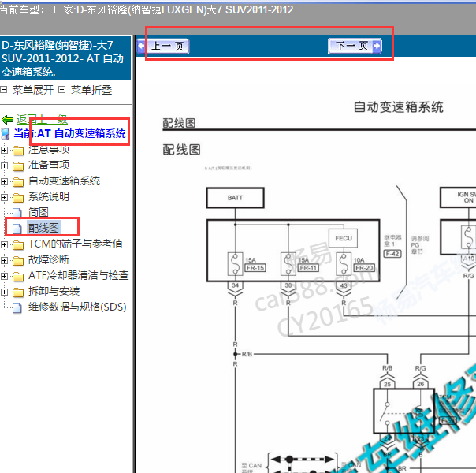The width and height of the screenshot is (476, 473).
Task: Expand the 系统说明 folder
Action: (x=4, y=197)
